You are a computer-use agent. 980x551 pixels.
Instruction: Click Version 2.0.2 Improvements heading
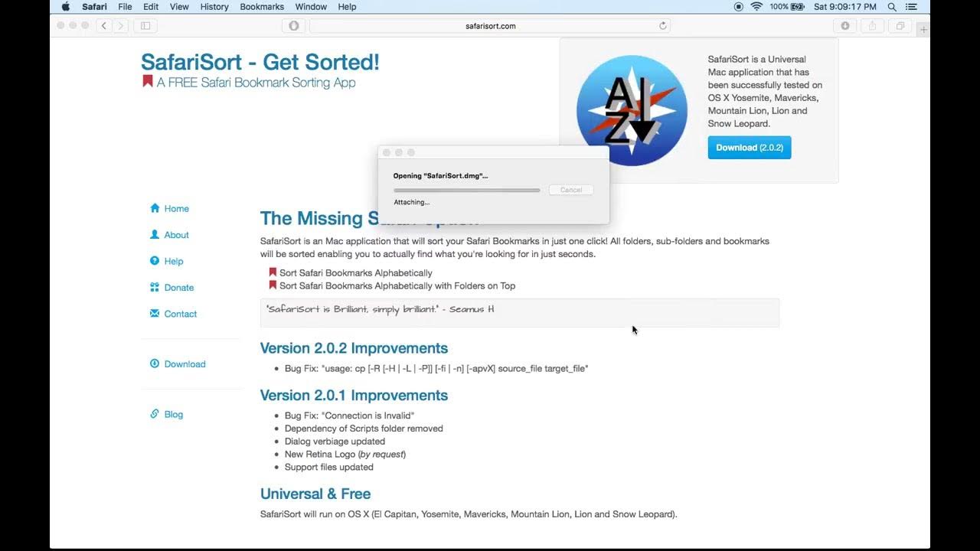354,348
